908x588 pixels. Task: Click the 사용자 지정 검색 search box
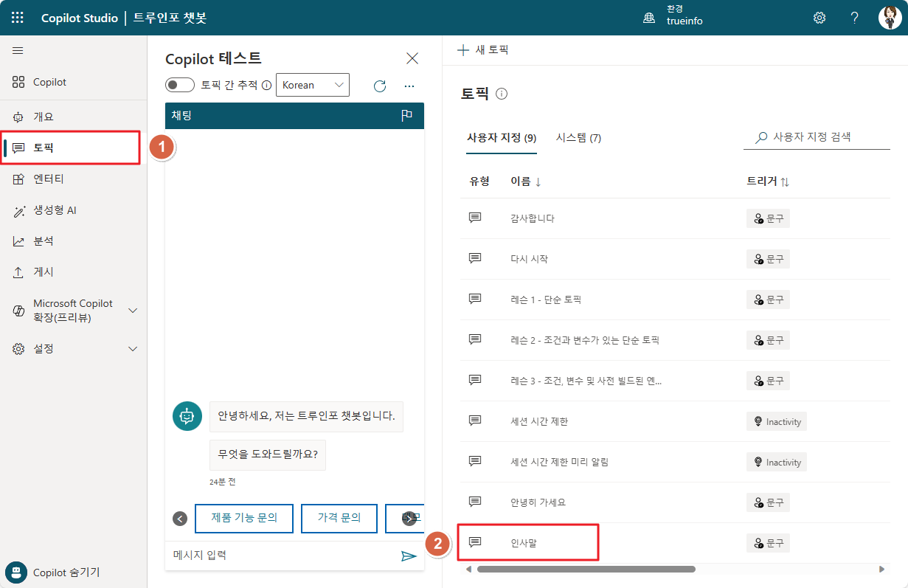pos(817,137)
